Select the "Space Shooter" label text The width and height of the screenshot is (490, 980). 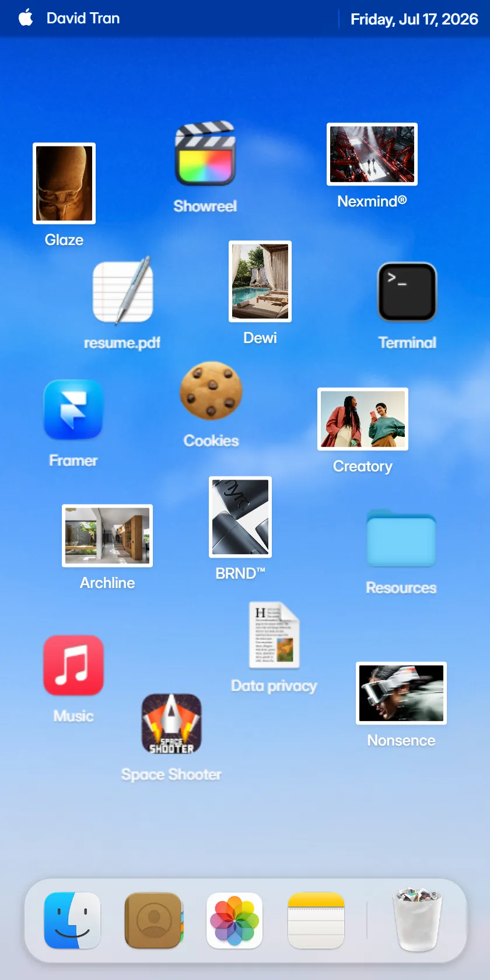(x=171, y=774)
